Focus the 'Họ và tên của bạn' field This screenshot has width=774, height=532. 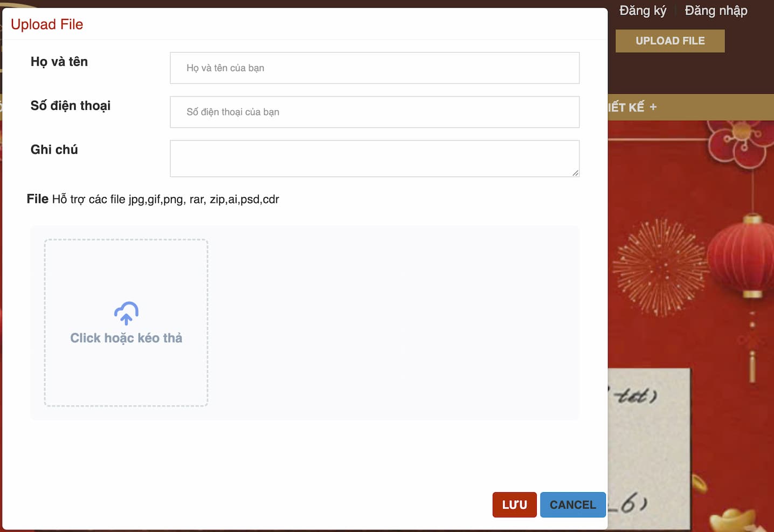coord(374,68)
